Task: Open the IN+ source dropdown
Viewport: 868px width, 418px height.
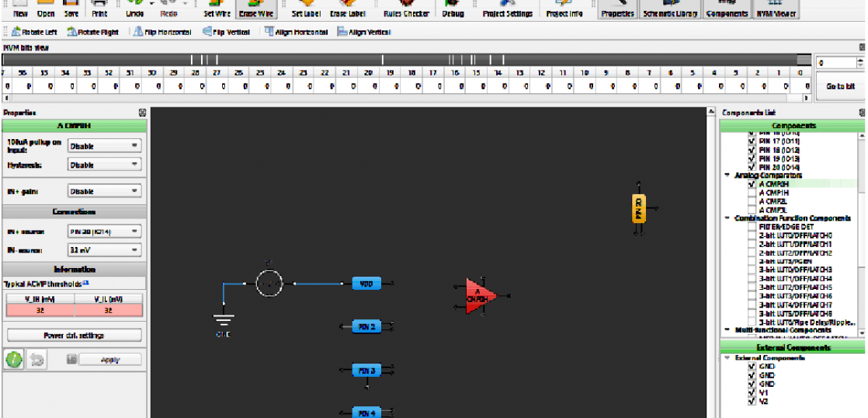Action: [104, 232]
